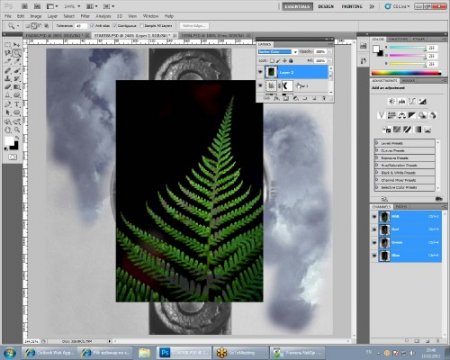Add a Color Balance adjustment
The image size is (450, 360).
pyautogui.click(x=402, y=115)
